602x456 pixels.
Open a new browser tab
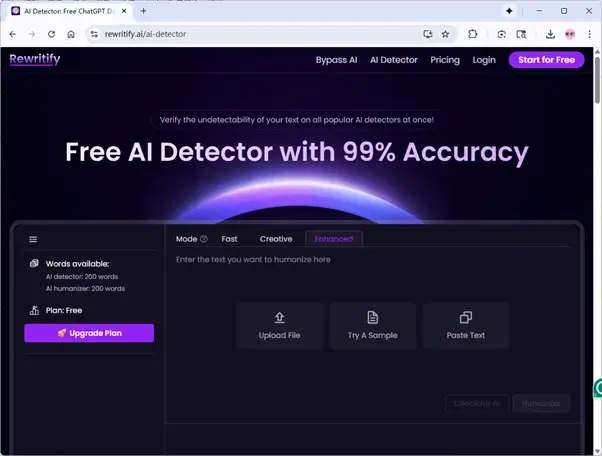click(144, 11)
